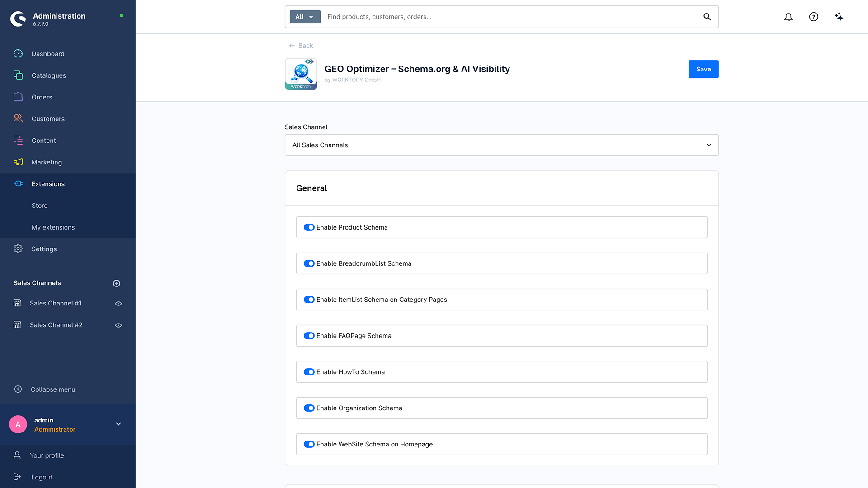Screen dimensions: 868x488
Task: Click the Your profile person icon
Action: tap(17, 455)
